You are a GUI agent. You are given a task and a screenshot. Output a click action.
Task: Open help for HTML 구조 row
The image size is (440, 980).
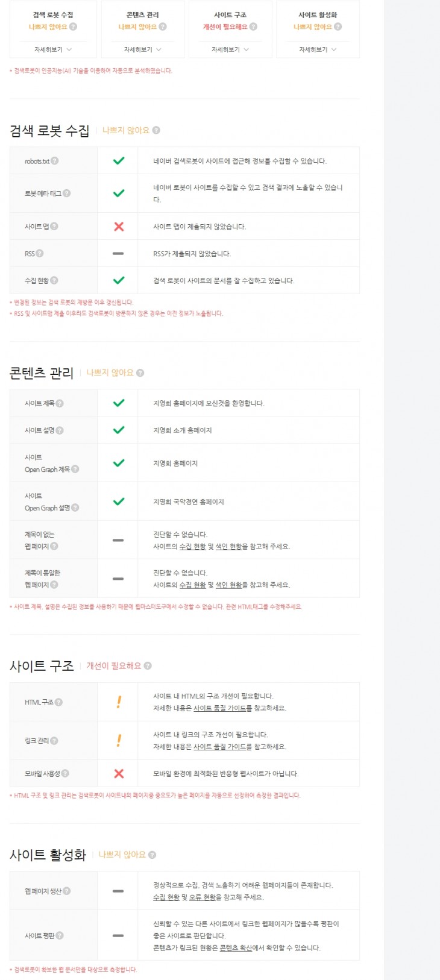[x=58, y=702]
